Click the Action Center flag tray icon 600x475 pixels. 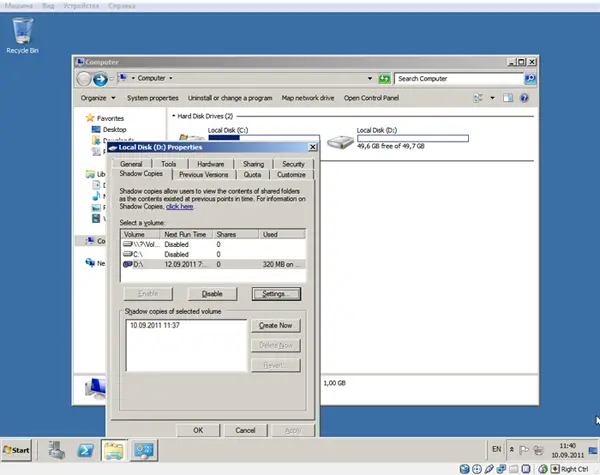pos(524,450)
